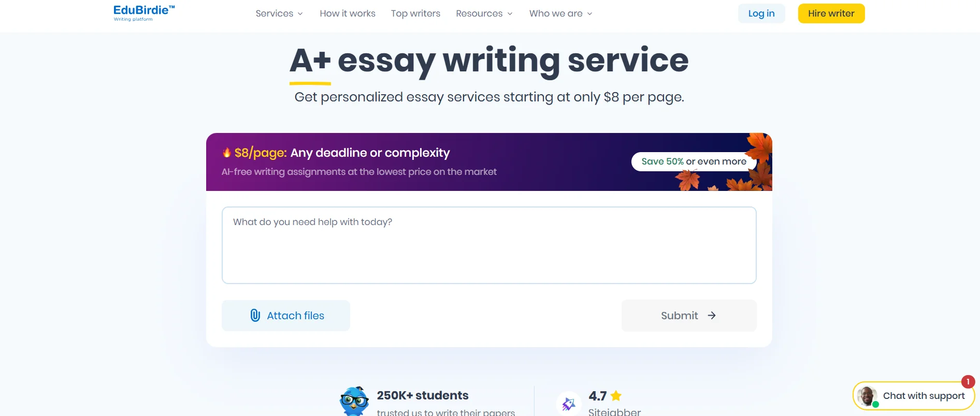Viewport: 980px width, 416px height.
Task: Click the Save 50% promo badge
Action: point(693,161)
